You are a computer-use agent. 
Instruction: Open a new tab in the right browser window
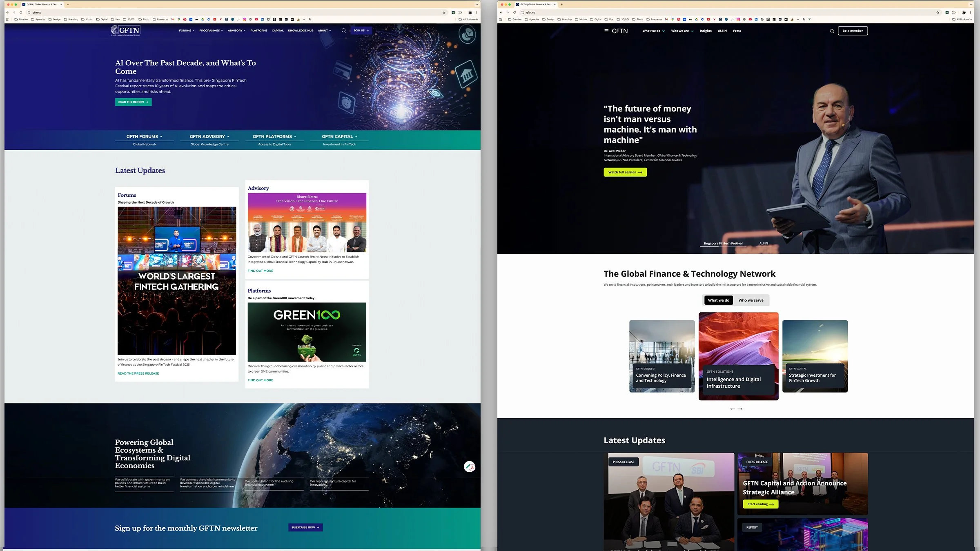561,4
